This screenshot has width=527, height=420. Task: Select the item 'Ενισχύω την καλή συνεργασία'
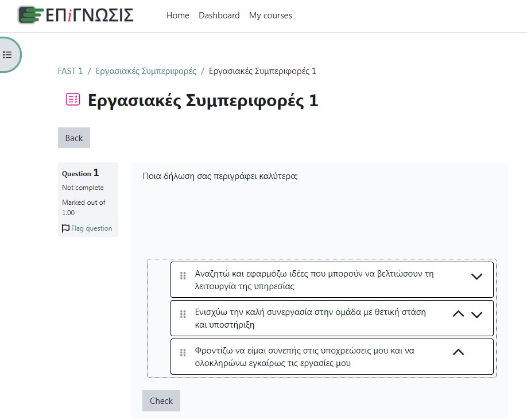click(x=332, y=318)
